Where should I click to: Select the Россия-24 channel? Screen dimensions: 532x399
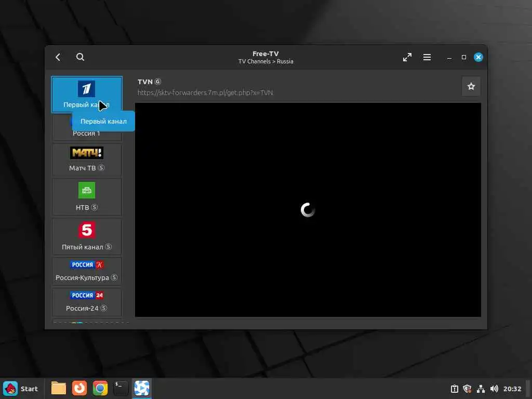87,302
